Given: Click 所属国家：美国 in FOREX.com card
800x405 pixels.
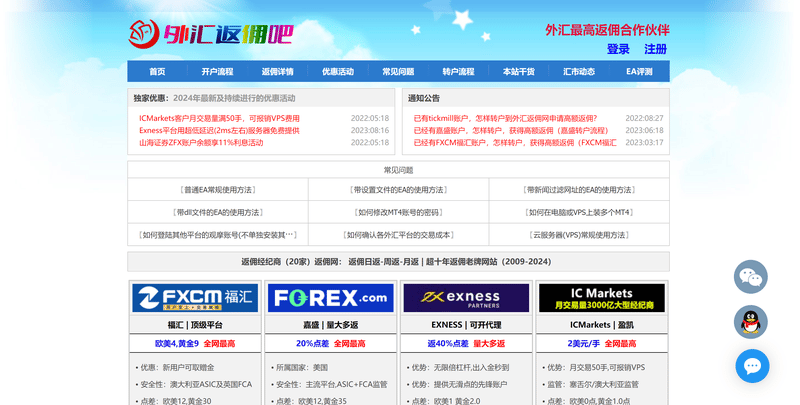Looking at the screenshot, I should 299,367.
